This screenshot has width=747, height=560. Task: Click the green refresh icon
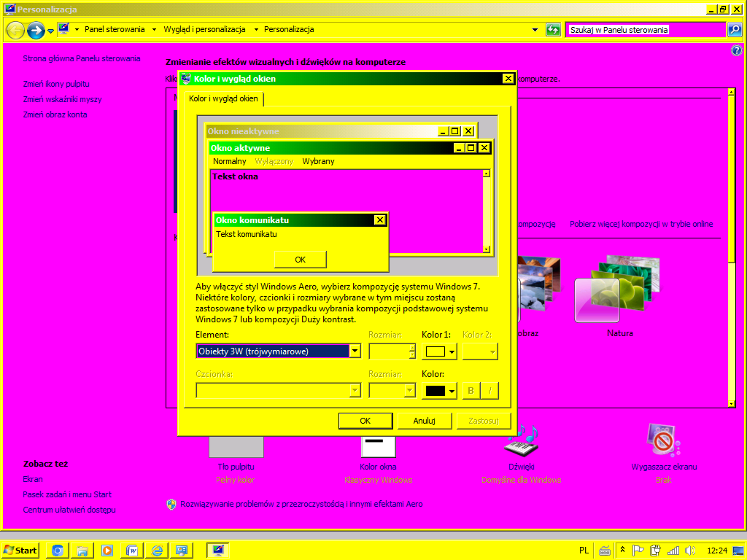point(553,29)
